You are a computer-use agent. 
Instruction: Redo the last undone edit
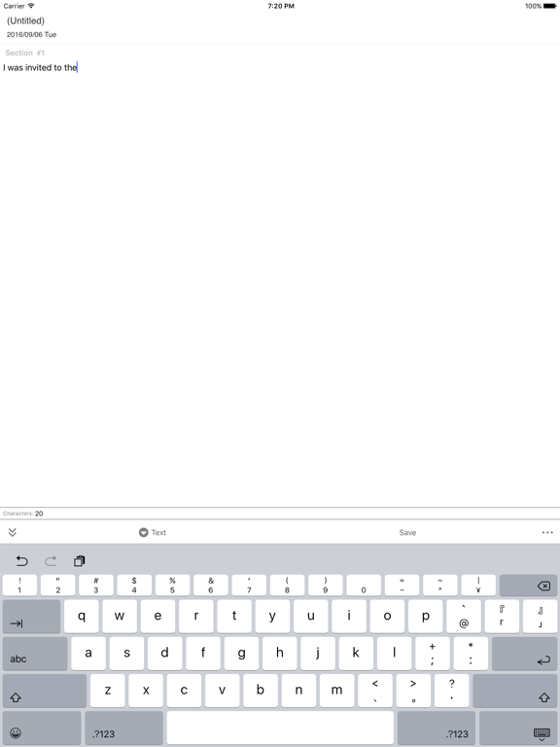pyautogui.click(x=51, y=560)
